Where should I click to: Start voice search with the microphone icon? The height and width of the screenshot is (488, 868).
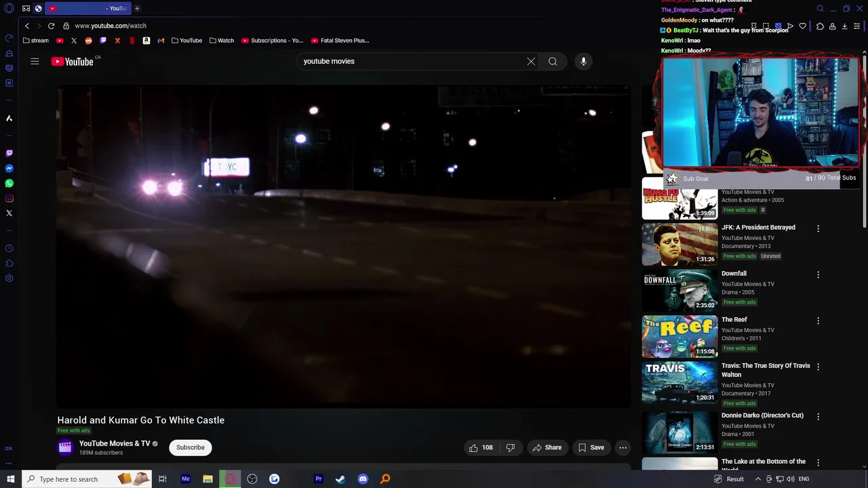click(583, 62)
